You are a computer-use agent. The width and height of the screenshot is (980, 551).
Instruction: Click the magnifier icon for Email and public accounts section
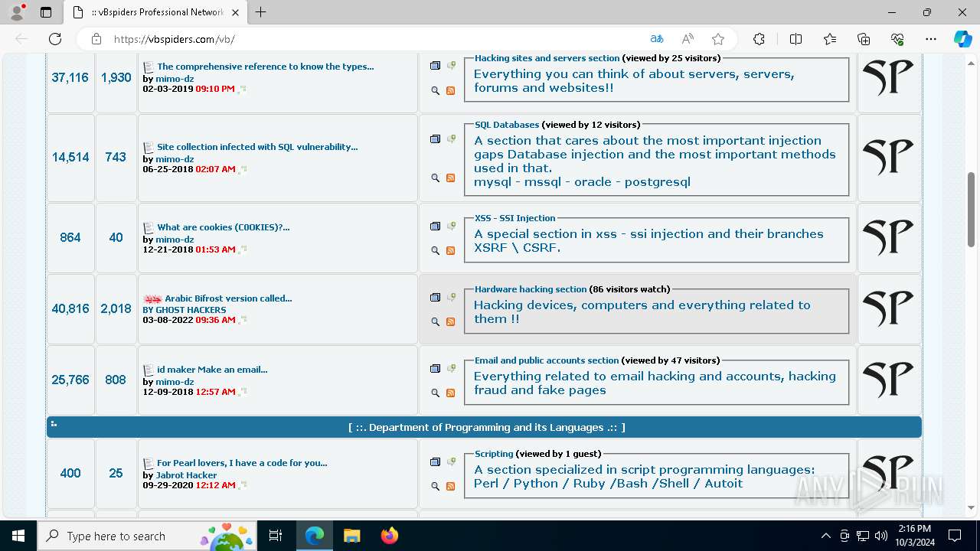436,393
